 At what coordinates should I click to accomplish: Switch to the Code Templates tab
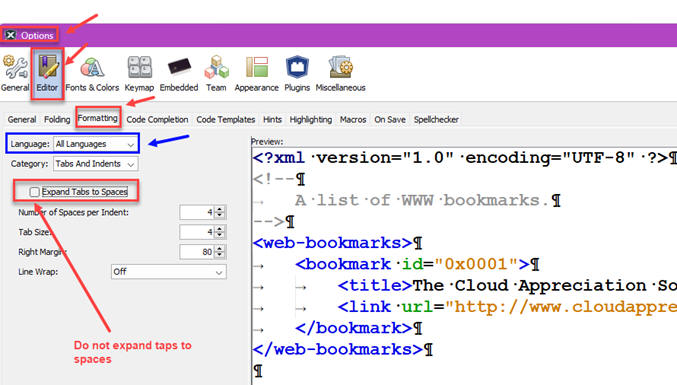click(225, 120)
